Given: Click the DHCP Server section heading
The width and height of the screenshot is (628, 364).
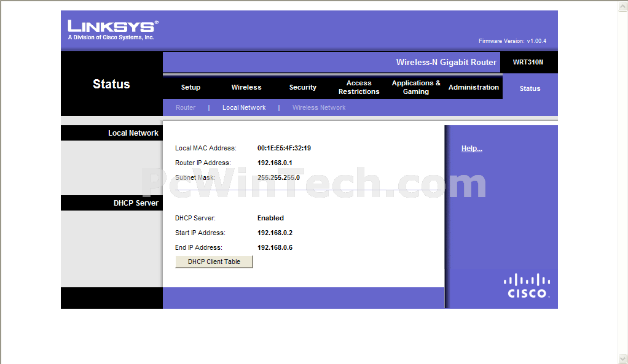Looking at the screenshot, I should 136,203.
